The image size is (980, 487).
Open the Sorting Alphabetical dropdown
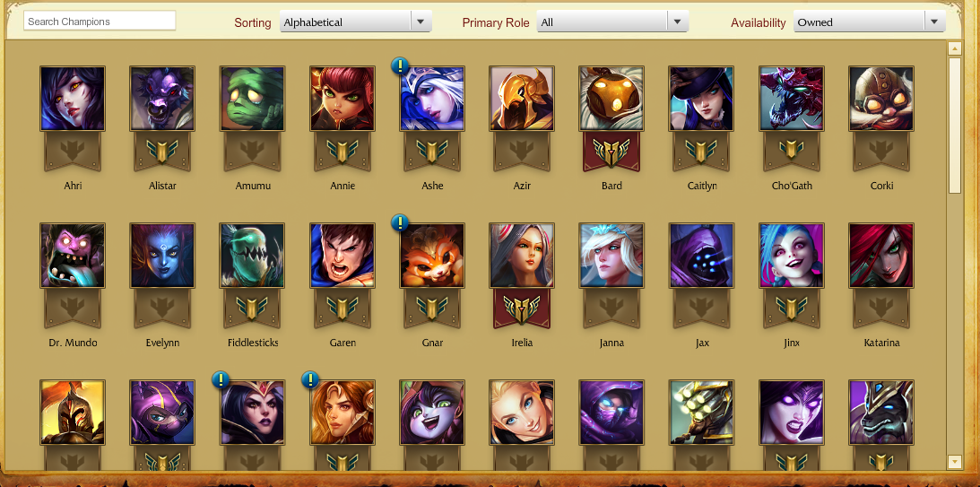point(356,22)
